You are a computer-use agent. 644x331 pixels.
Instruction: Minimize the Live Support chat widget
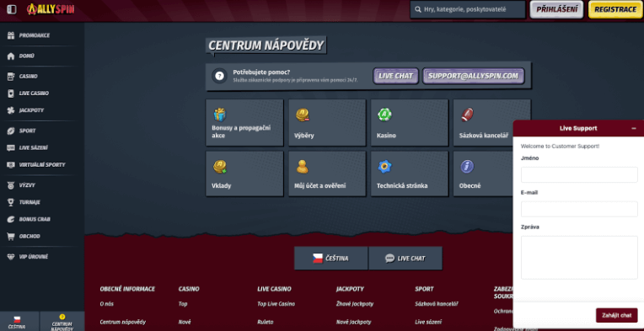click(x=634, y=128)
